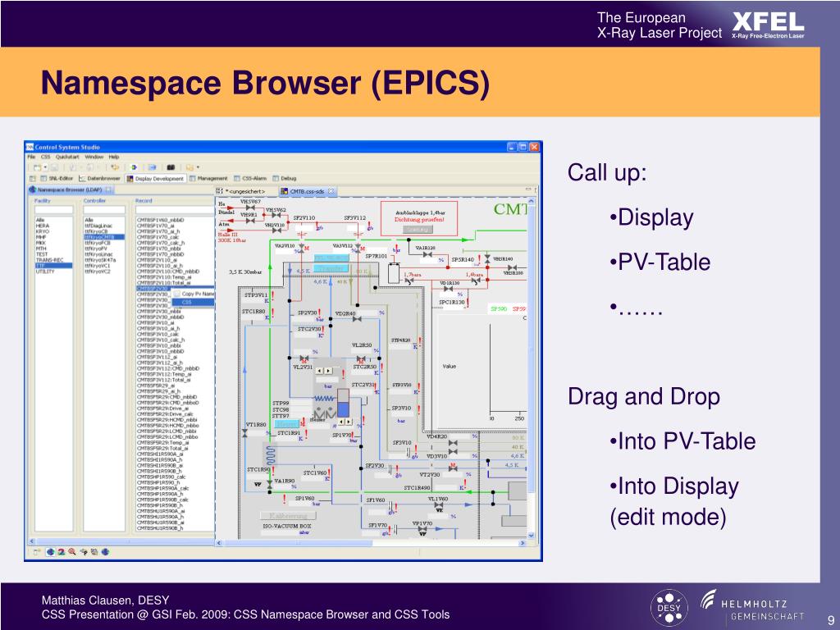The image size is (840, 630).
Task: Select ttfKryoFCB in the Controller list
Action: (x=104, y=243)
